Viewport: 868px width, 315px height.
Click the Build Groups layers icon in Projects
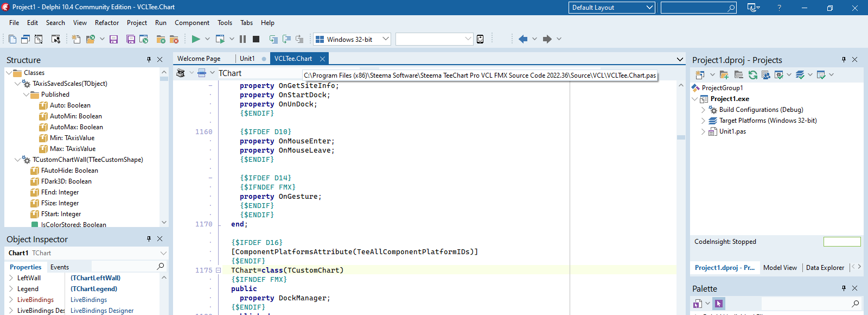coord(800,75)
